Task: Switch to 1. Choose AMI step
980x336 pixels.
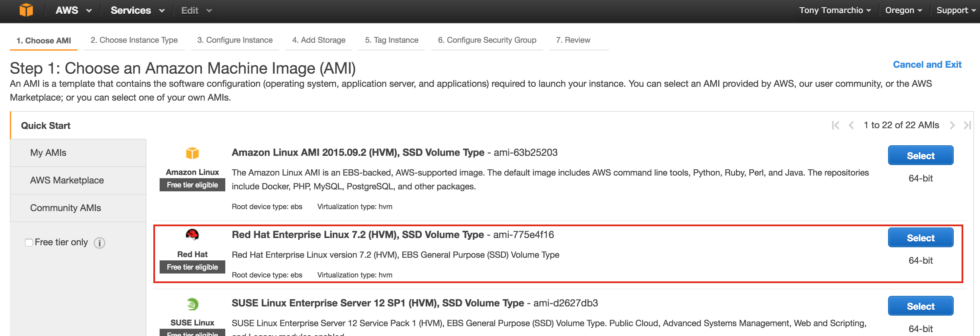Action: click(43, 40)
